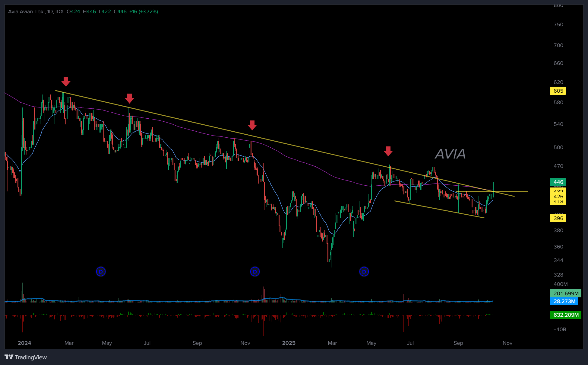
Task: Click the green 446 current price label
Action: coord(558,182)
